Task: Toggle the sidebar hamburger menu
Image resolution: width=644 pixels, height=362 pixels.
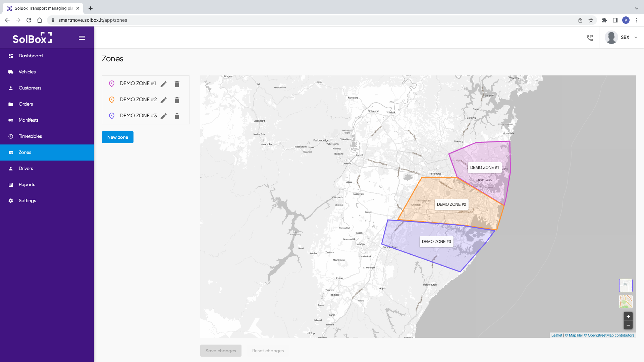Action: pyautogui.click(x=82, y=38)
